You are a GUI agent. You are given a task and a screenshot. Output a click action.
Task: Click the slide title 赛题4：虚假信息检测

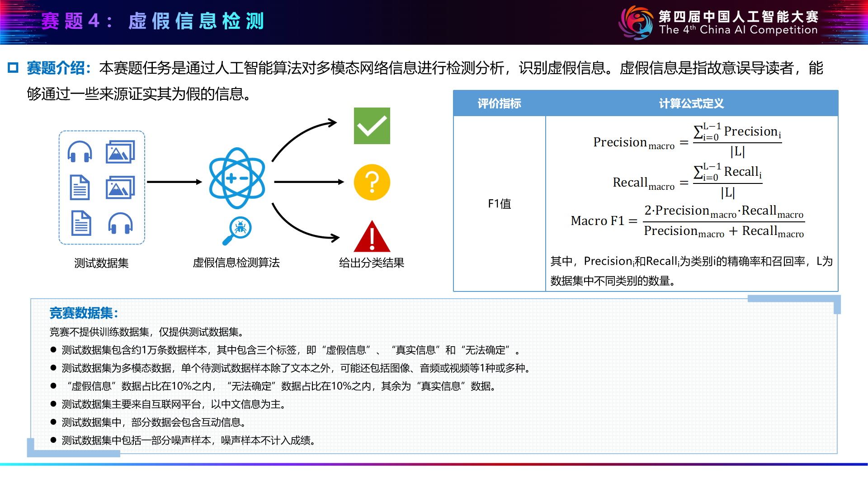pyautogui.click(x=153, y=21)
